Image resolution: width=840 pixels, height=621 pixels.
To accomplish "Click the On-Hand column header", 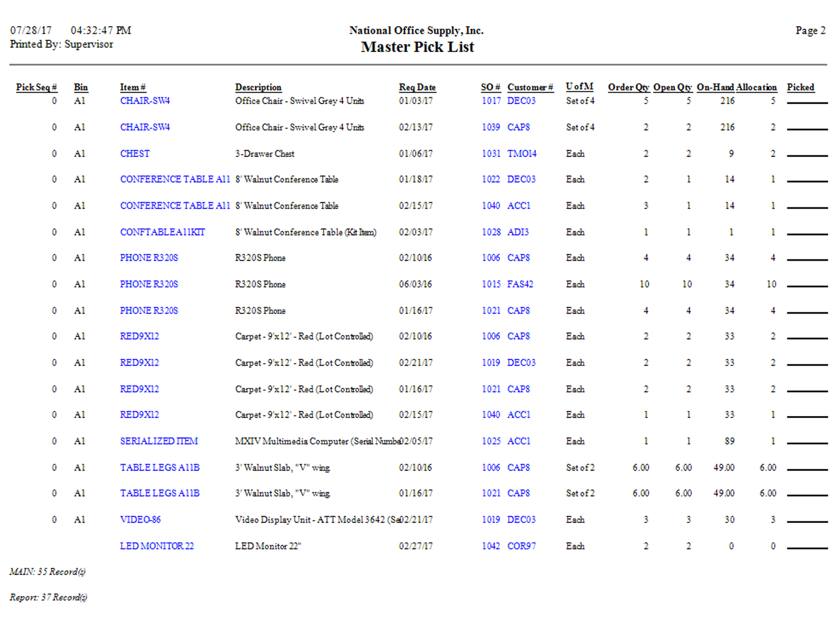I will point(715,87).
